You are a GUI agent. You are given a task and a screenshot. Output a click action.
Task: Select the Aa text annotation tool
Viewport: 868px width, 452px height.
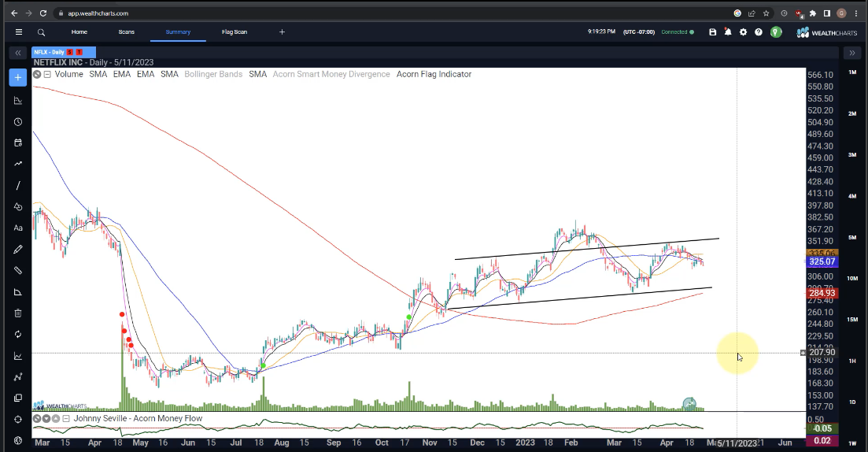(x=18, y=228)
